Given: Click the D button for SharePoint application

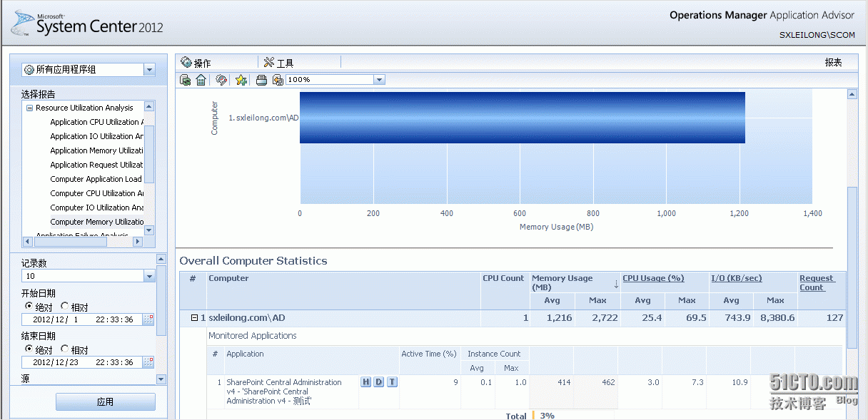Looking at the screenshot, I should tap(379, 382).
